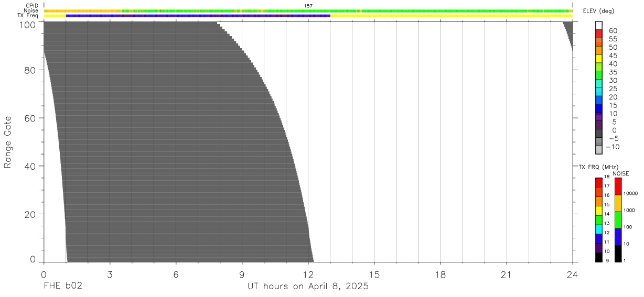The image size is (644, 297).
Task: Click the 6 hour tick on UT axis
Action: pyautogui.click(x=176, y=274)
